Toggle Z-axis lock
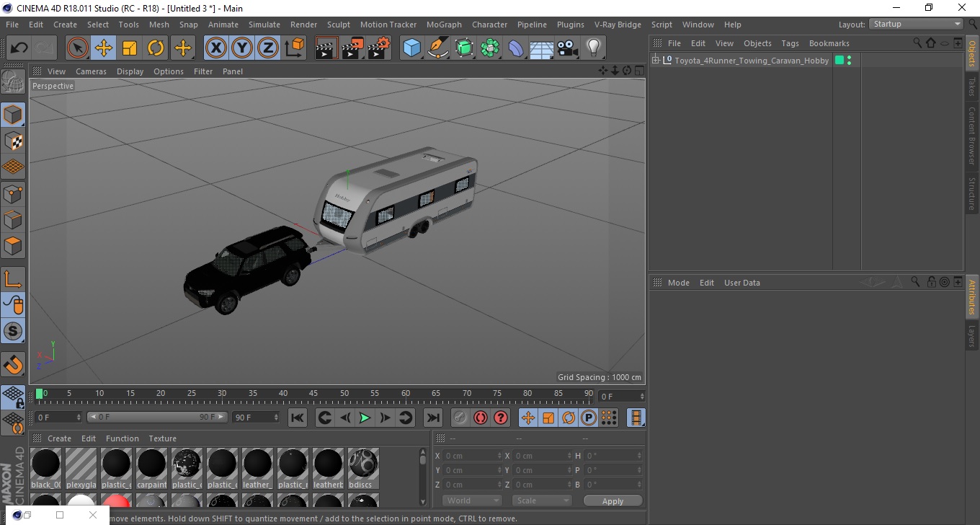This screenshot has height=525, width=980. (x=268, y=48)
